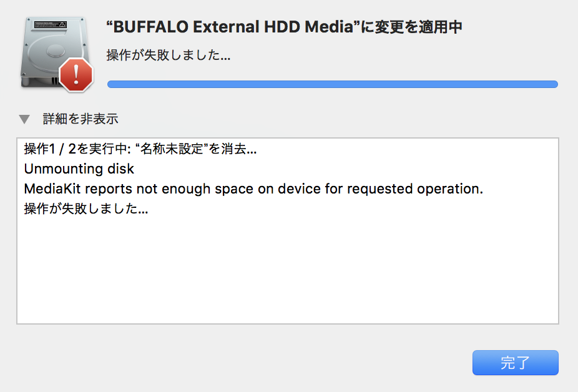Click the last log line "操作が失敗しました"

pos(86,208)
